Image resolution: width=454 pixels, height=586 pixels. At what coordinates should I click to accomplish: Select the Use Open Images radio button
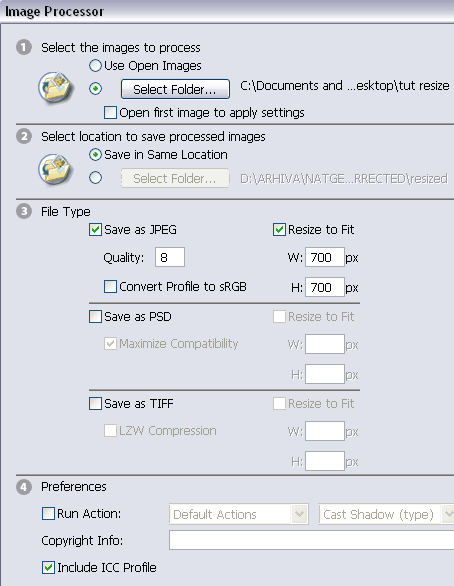[x=95, y=66]
